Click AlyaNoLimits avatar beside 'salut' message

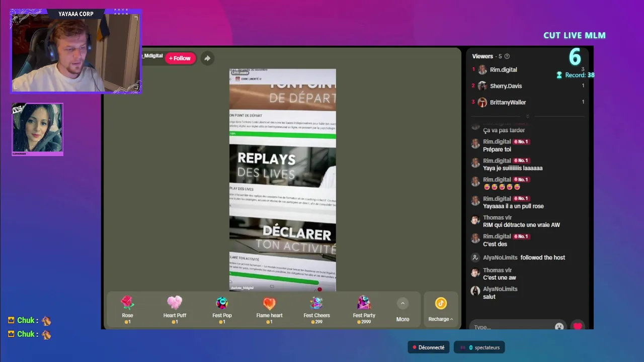(x=475, y=291)
